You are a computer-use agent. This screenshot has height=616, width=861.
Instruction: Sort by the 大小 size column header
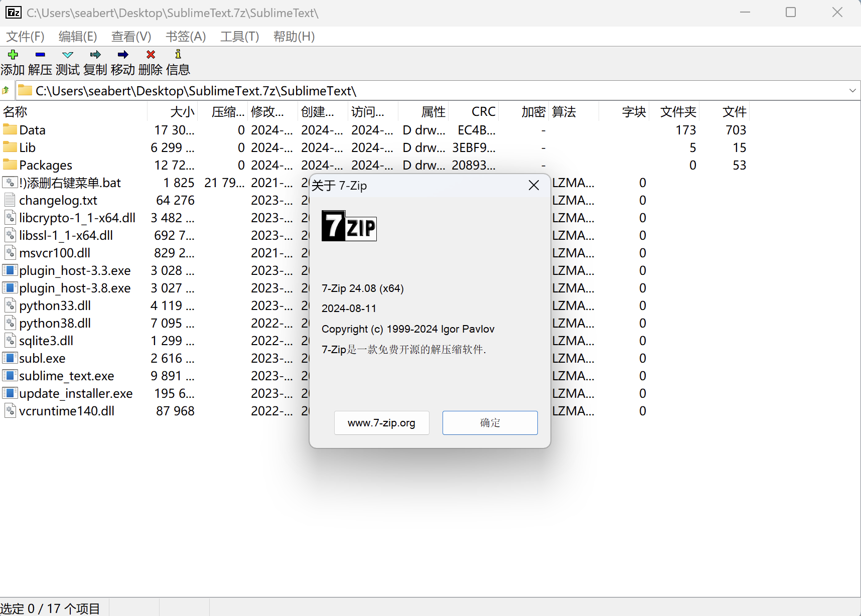click(173, 112)
